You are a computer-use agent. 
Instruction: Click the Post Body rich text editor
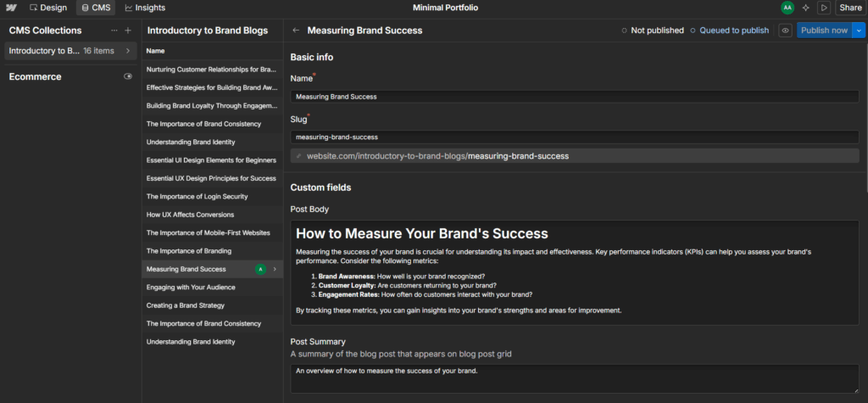point(575,272)
